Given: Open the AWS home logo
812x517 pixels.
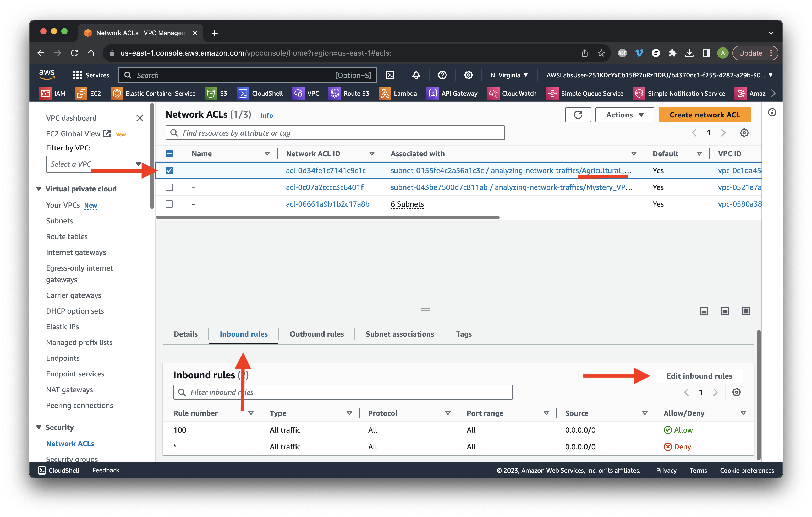Looking at the screenshot, I should (x=47, y=74).
